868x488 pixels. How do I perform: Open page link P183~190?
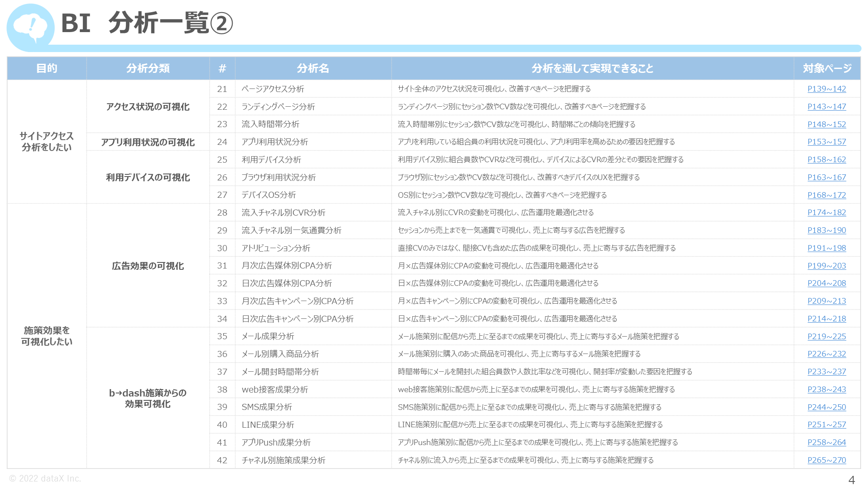(827, 230)
